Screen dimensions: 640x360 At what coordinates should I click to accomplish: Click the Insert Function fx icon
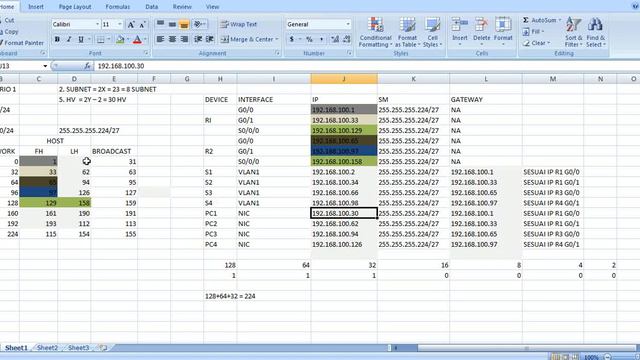(87, 66)
